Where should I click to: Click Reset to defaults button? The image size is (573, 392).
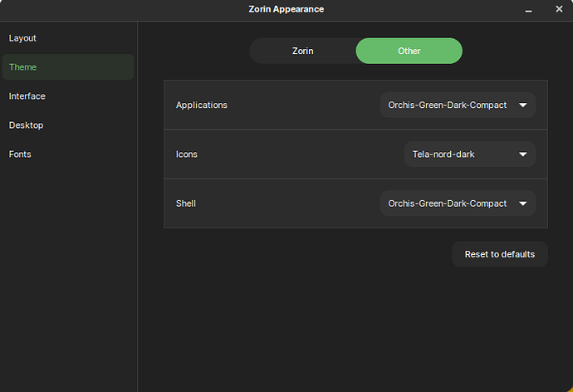pos(500,254)
